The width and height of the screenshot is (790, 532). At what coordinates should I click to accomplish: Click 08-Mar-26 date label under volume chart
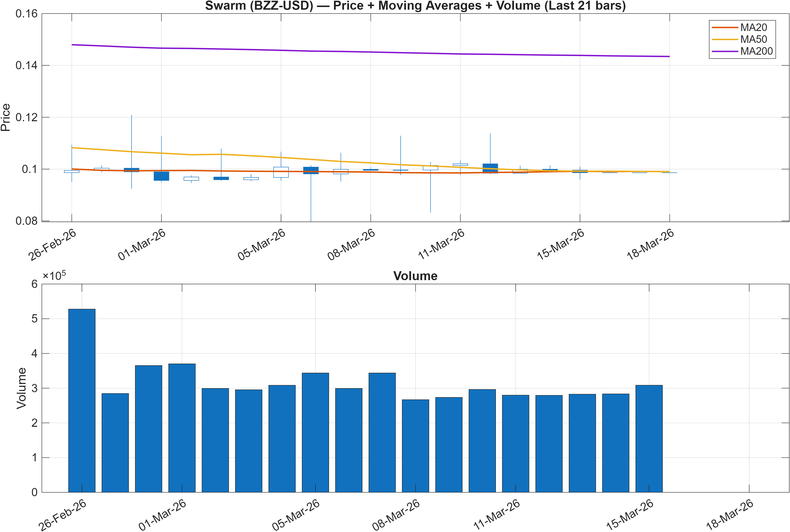tap(396, 515)
